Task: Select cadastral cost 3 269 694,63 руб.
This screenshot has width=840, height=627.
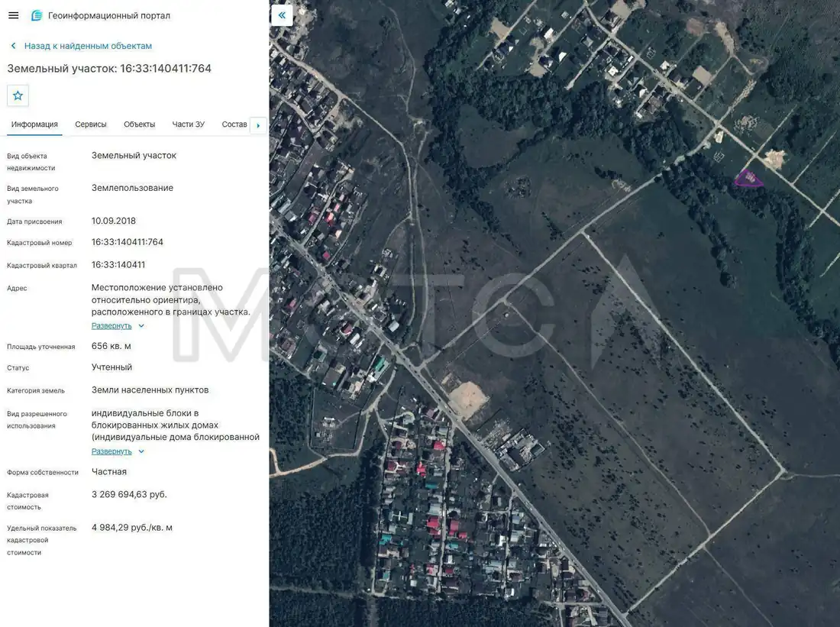Action: tap(129, 494)
